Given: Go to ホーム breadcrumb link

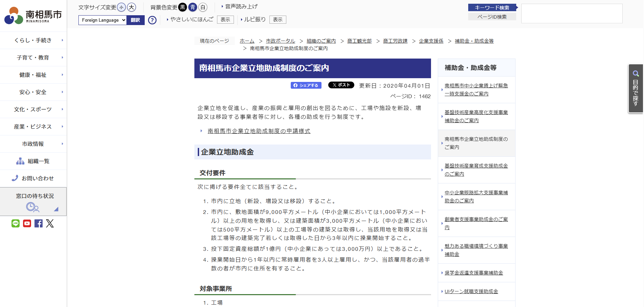Looking at the screenshot, I should [x=247, y=41].
